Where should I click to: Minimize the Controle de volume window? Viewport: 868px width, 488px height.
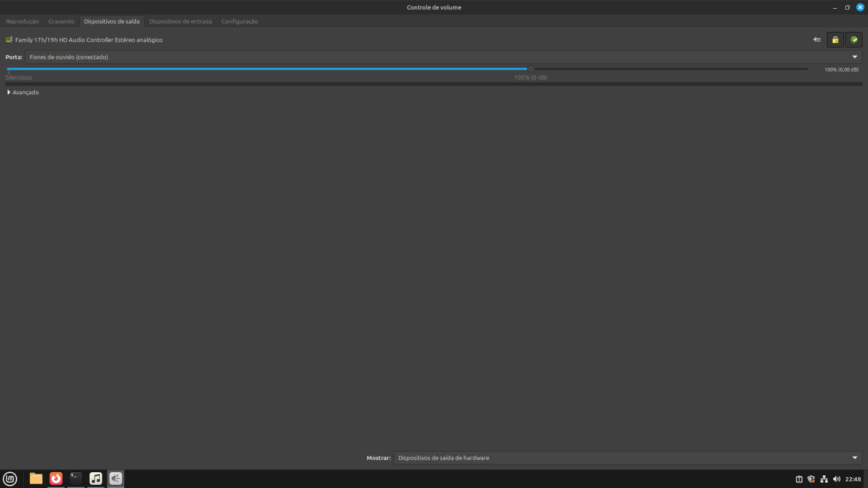pos(835,8)
